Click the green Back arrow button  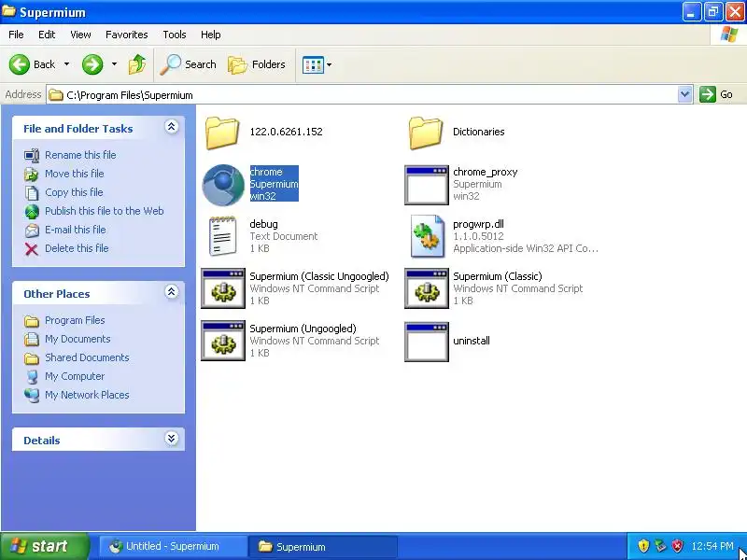click(20, 64)
